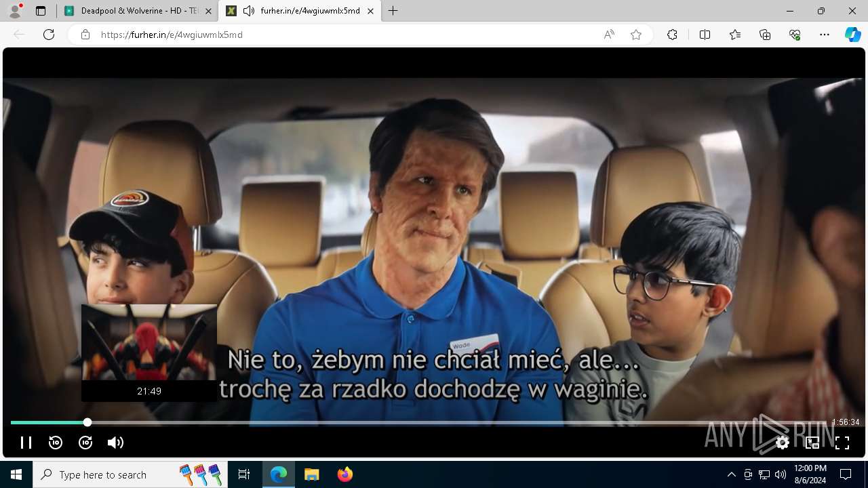Image resolution: width=868 pixels, height=488 pixels.
Task: Open Collections panel
Action: (765, 35)
